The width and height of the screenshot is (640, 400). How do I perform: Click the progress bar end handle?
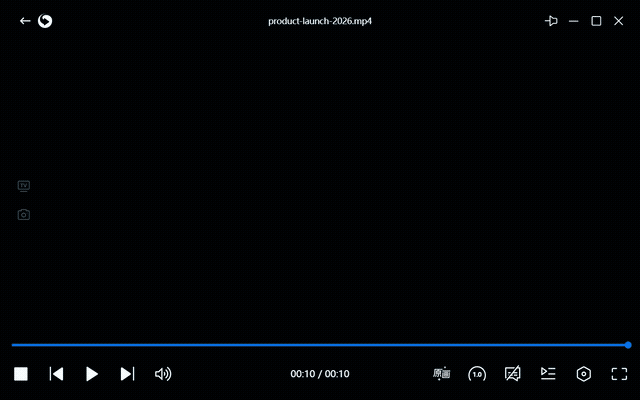(628, 345)
